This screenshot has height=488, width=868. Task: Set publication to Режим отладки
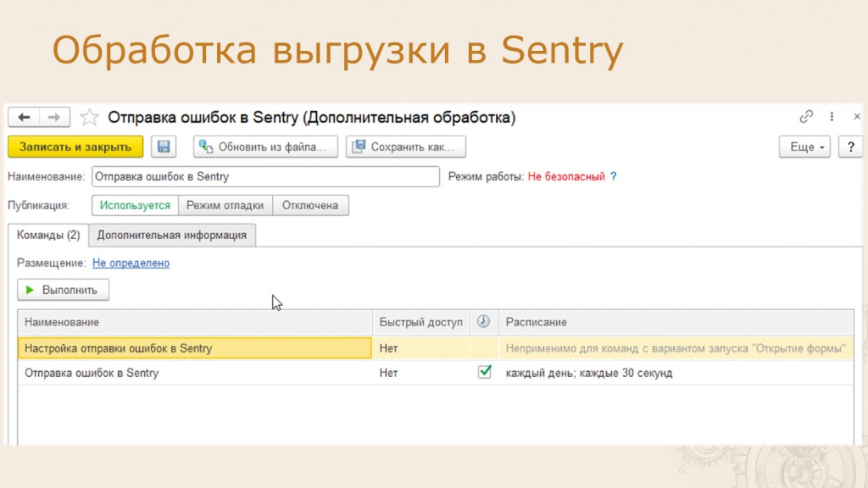click(x=225, y=205)
